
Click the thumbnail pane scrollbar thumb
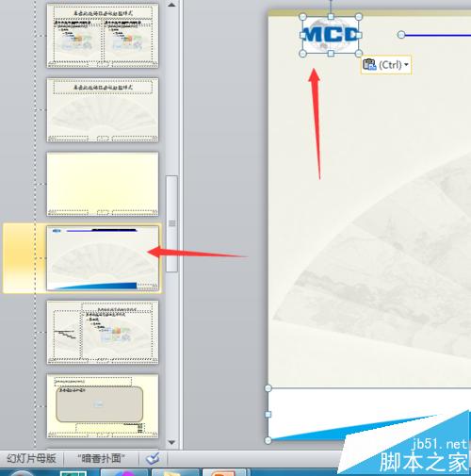pyautogui.click(x=171, y=223)
